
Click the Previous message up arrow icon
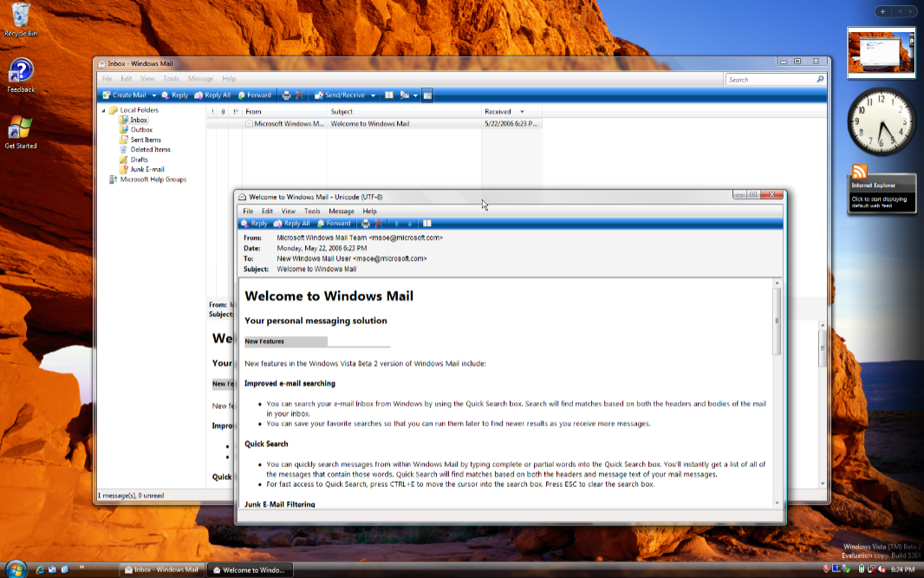397,224
